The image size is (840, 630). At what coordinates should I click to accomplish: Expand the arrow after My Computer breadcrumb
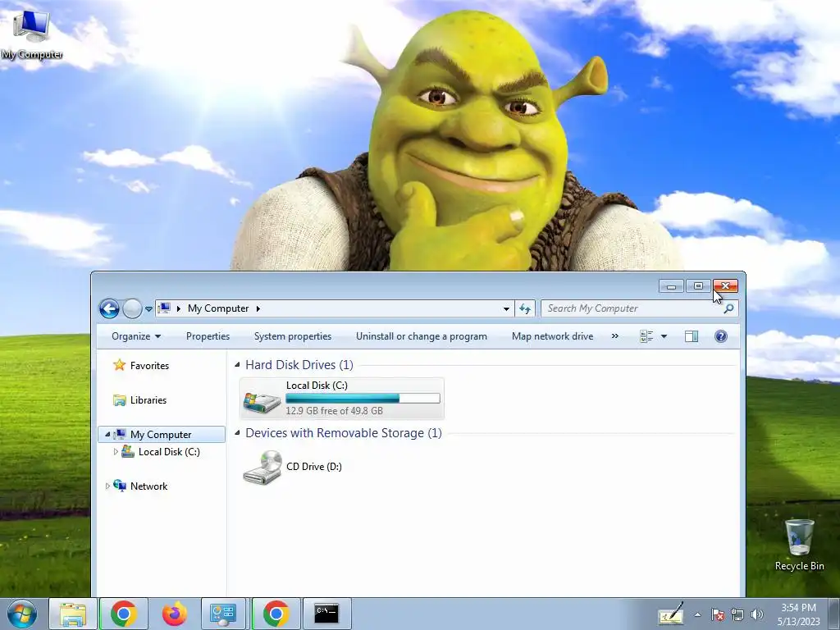tap(258, 308)
